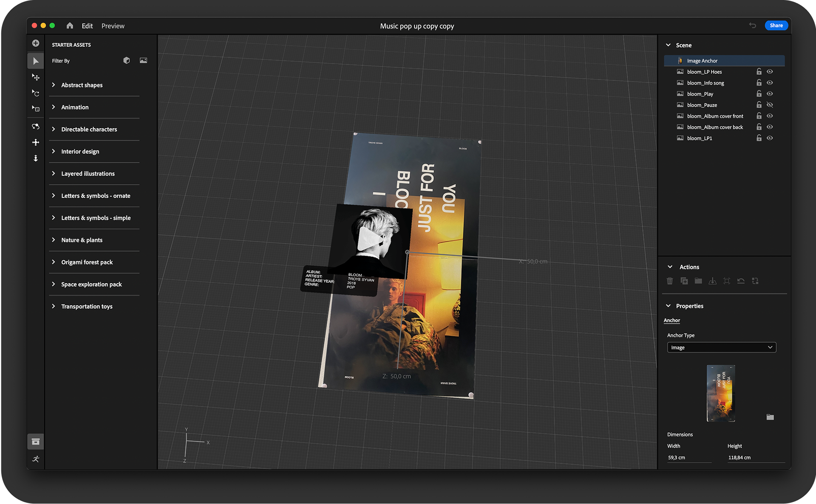
Task: Hide the bloom_Album cover front layer
Action: (x=770, y=116)
